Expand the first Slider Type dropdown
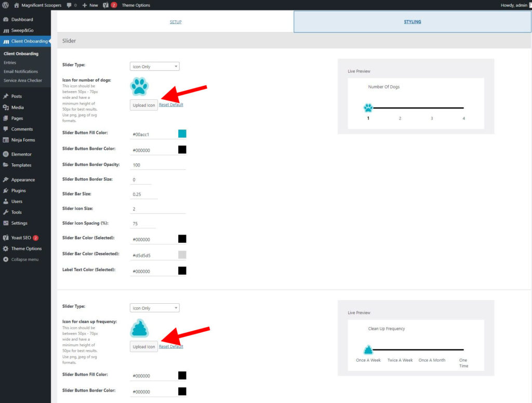The width and height of the screenshot is (532, 403). click(154, 67)
